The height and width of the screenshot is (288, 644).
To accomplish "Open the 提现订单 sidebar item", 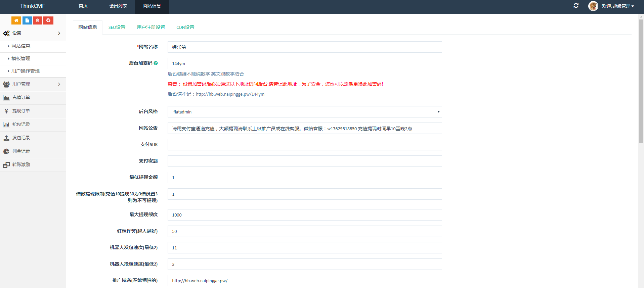I will point(21,111).
